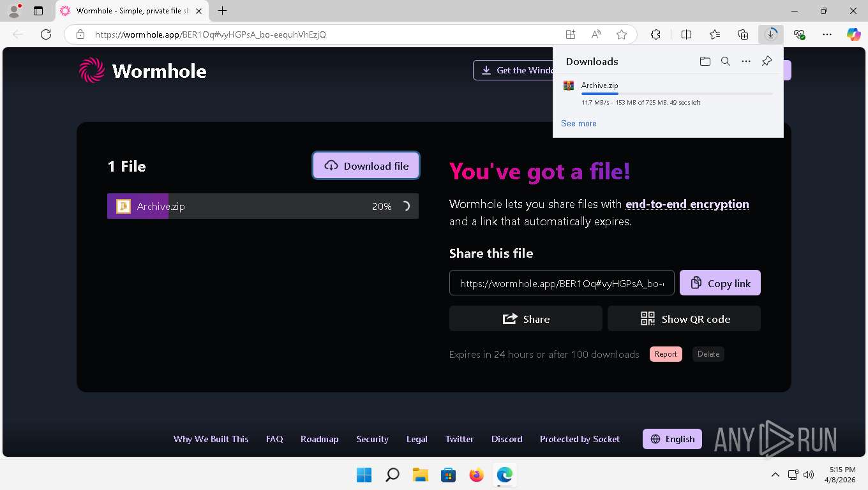The height and width of the screenshot is (490, 868).
Task: Open a new browser tab
Action: click(222, 11)
